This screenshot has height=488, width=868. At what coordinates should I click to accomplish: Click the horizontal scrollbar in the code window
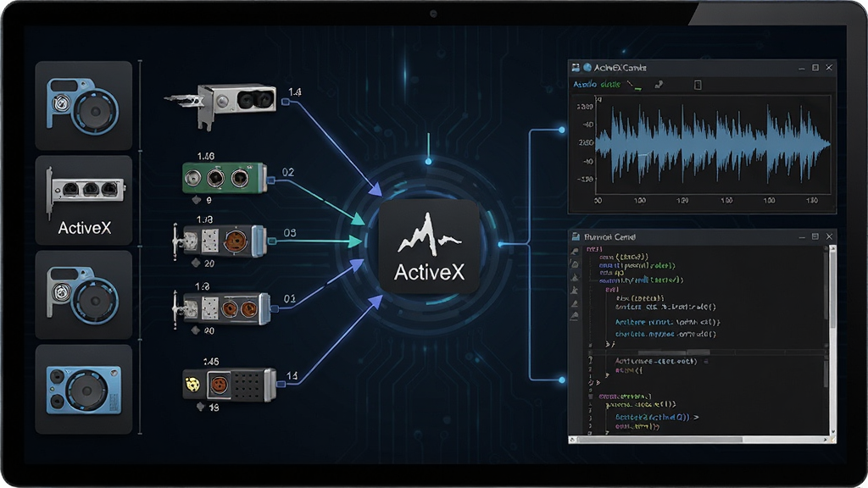700,440
